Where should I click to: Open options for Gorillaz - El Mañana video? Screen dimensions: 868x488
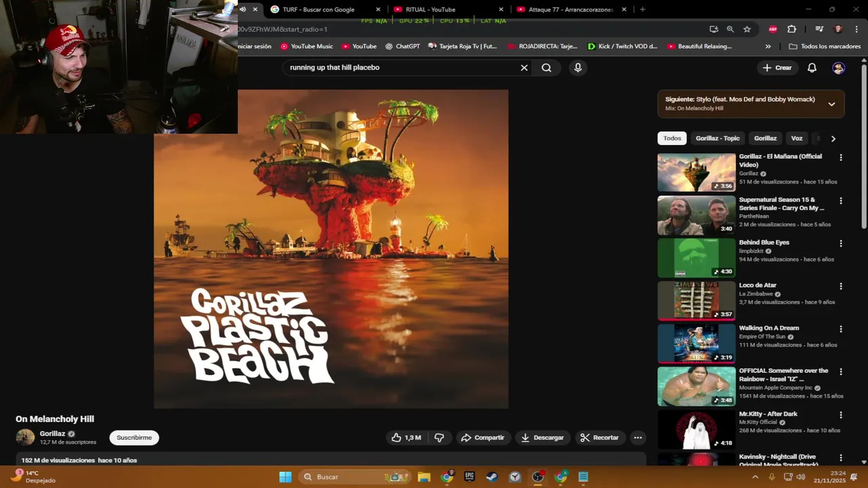[x=841, y=157]
